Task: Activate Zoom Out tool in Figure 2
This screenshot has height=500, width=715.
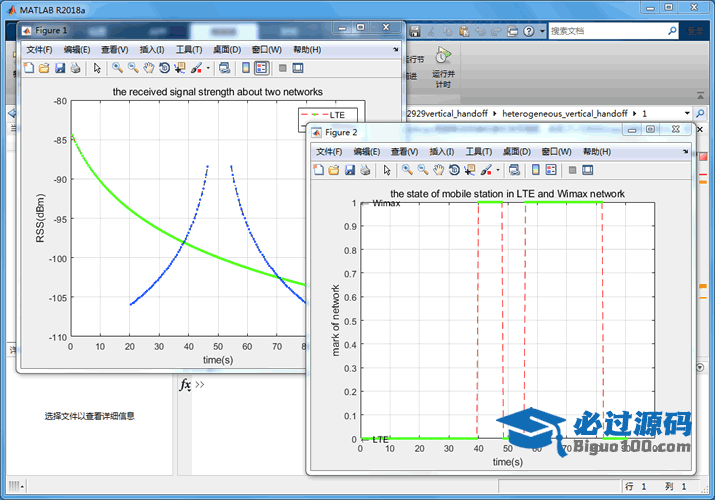Action: click(423, 170)
